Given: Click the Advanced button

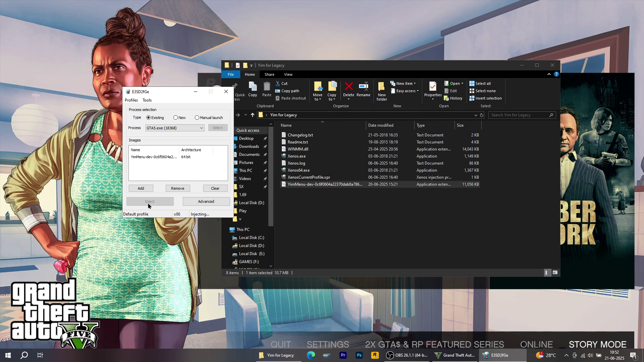Looking at the screenshot, I should coord(206,201).
